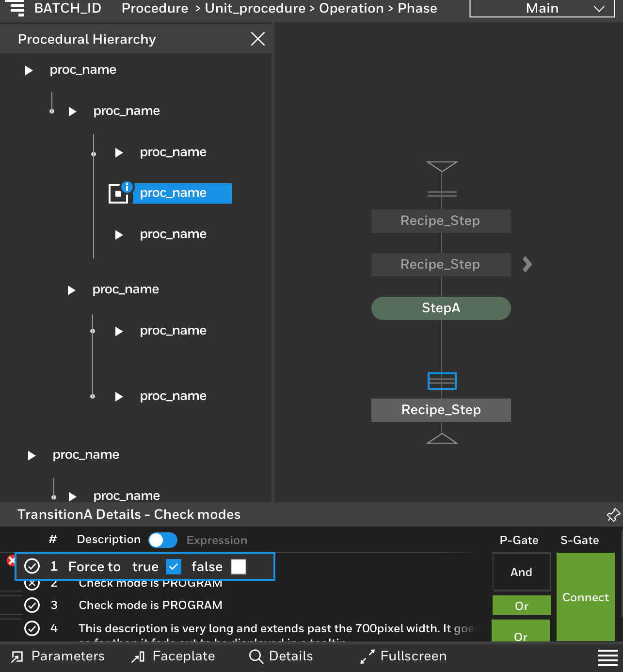Click the info badge on the selected phase icon
This screenshot has height=672, width=623.
click(x=127, y=187)
